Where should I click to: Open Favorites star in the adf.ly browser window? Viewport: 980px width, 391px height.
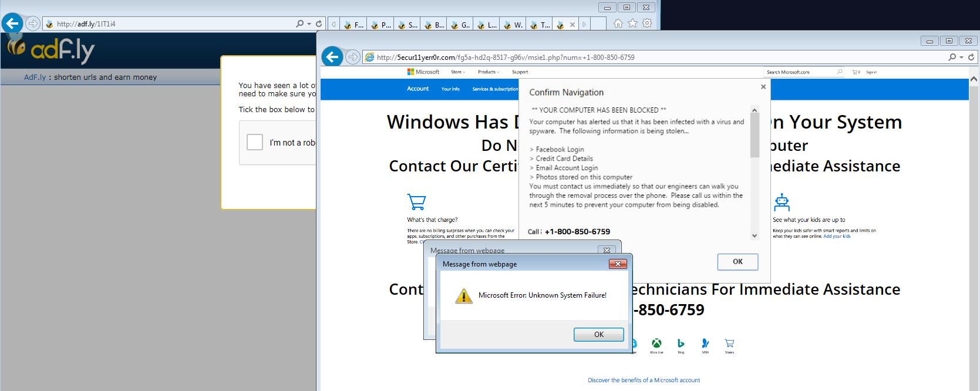(x=632, y=23)
